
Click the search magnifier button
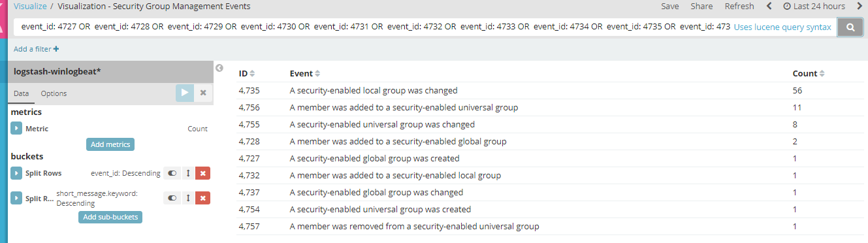click(850, 27)
